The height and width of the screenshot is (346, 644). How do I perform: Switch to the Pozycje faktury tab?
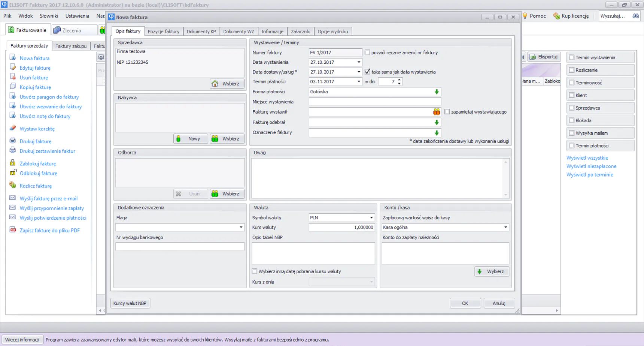point(164,31)
